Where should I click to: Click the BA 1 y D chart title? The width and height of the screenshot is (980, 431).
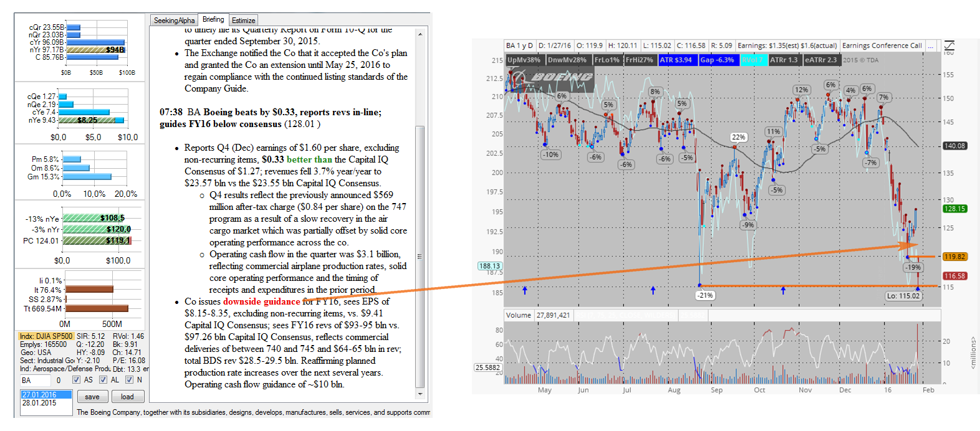pyautogui.click(x=519, y=45)
